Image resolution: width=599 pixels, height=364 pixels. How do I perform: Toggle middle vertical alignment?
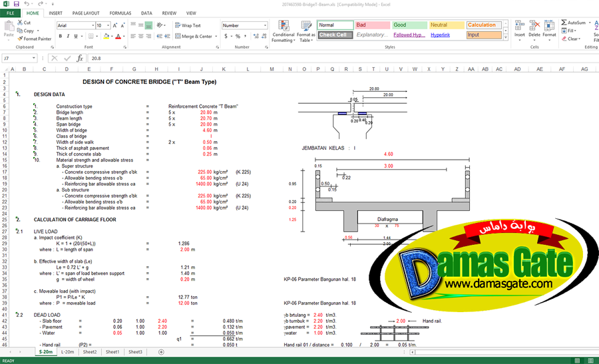coord(141,25)
